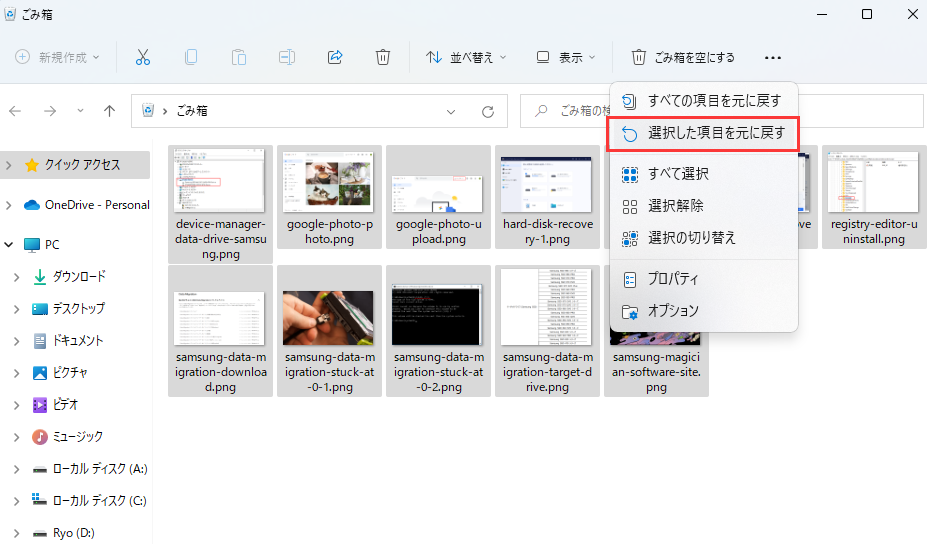Expand the address bar history chevron

[x=451, y=111]
